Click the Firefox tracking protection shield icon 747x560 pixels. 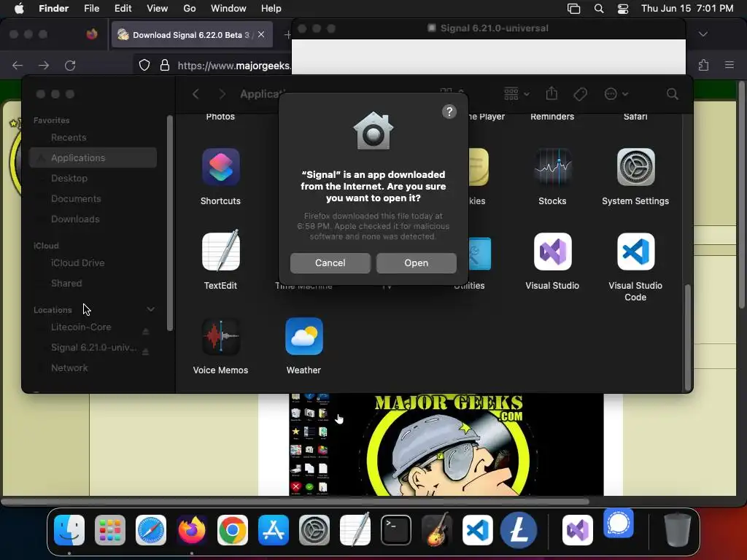(x=144, y=65)
